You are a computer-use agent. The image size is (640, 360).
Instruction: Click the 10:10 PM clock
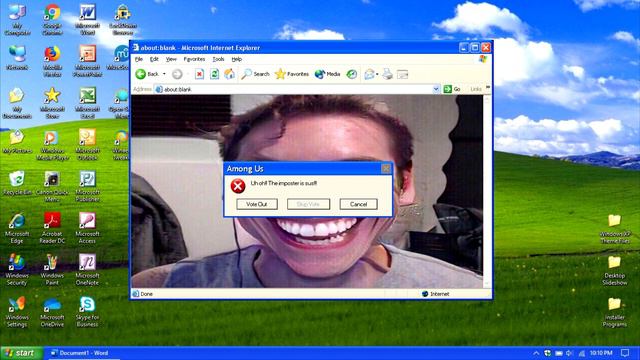(x=601, y=353)
